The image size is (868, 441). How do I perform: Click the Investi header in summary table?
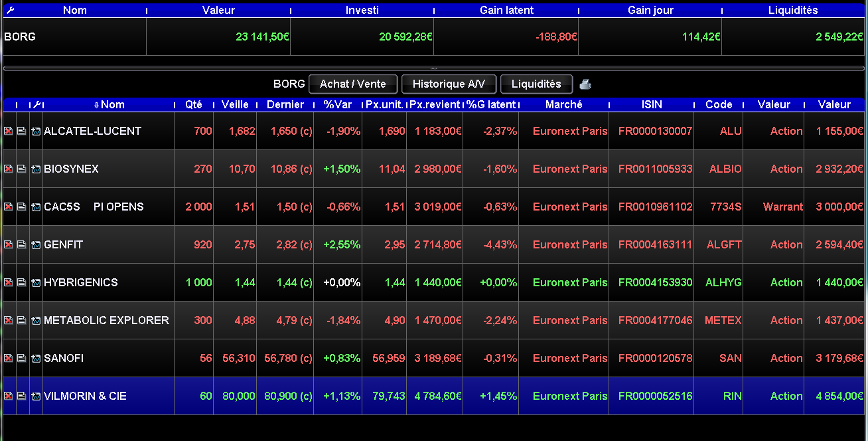[362, 11]
